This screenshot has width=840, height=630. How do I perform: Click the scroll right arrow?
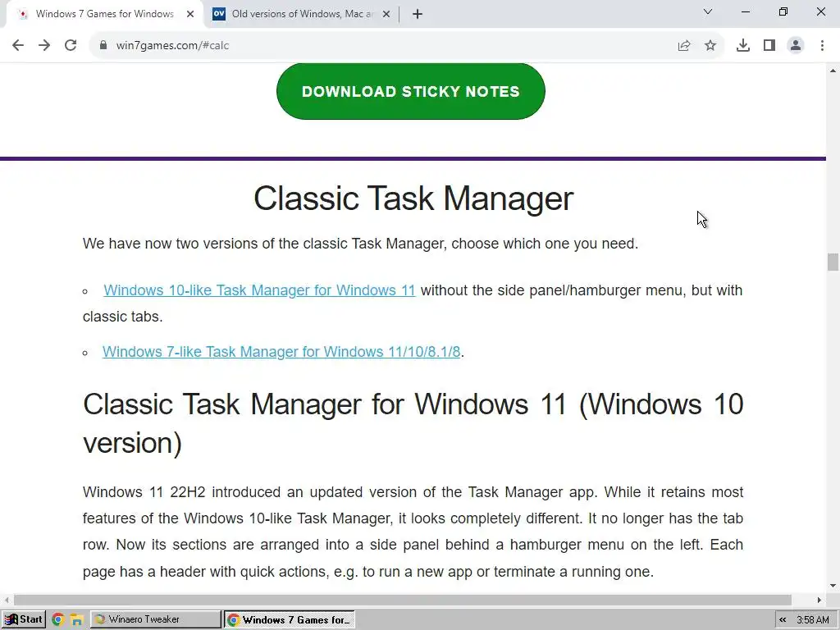coord(819,600)
